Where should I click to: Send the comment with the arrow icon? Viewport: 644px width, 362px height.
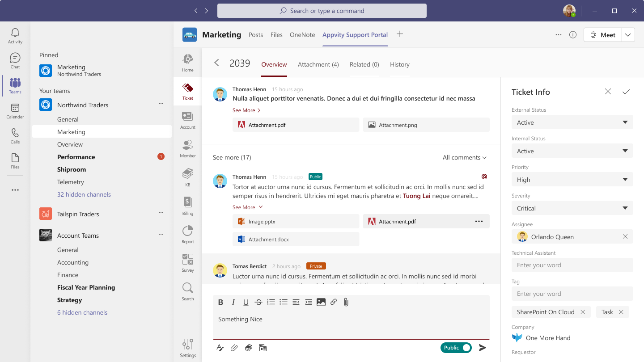[482, 348]
